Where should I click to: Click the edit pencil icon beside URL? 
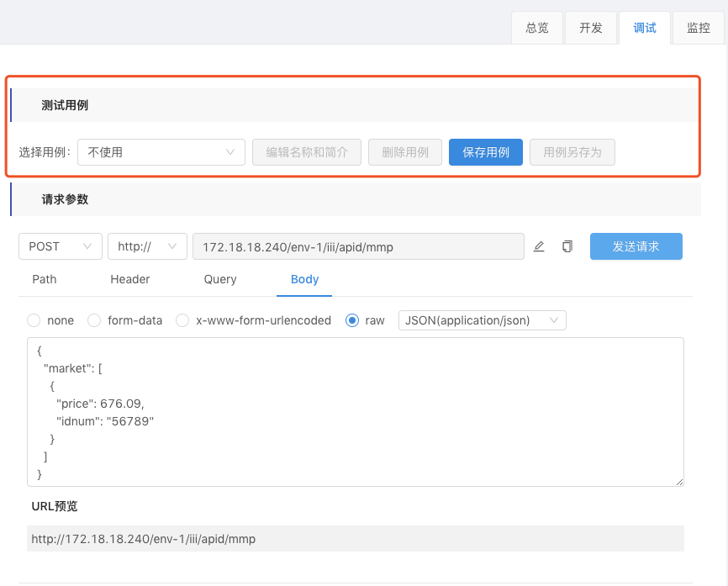click(x=540, y=246)
